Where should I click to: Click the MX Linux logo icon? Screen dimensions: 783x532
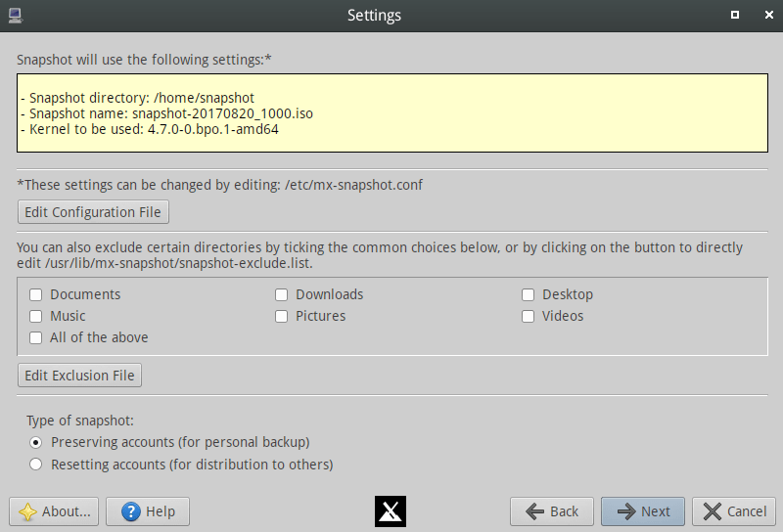tap(390, 511)
